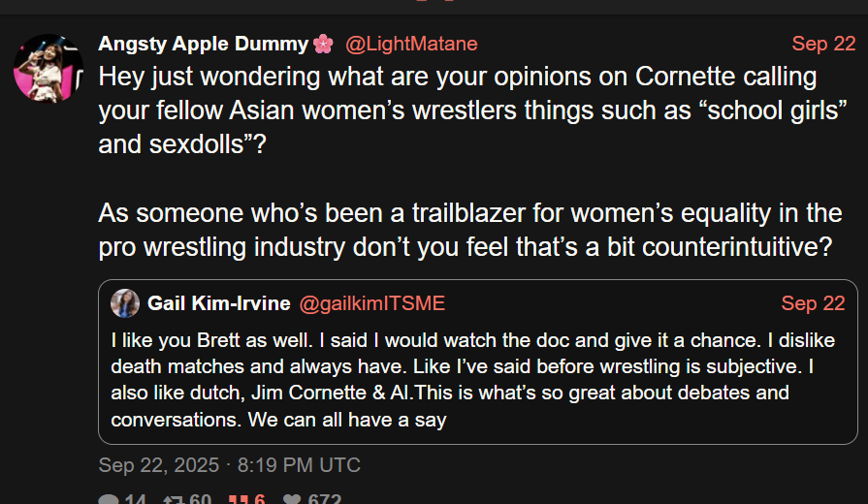
Task: Open the quoted tweet text body
Action: point(475,380)
